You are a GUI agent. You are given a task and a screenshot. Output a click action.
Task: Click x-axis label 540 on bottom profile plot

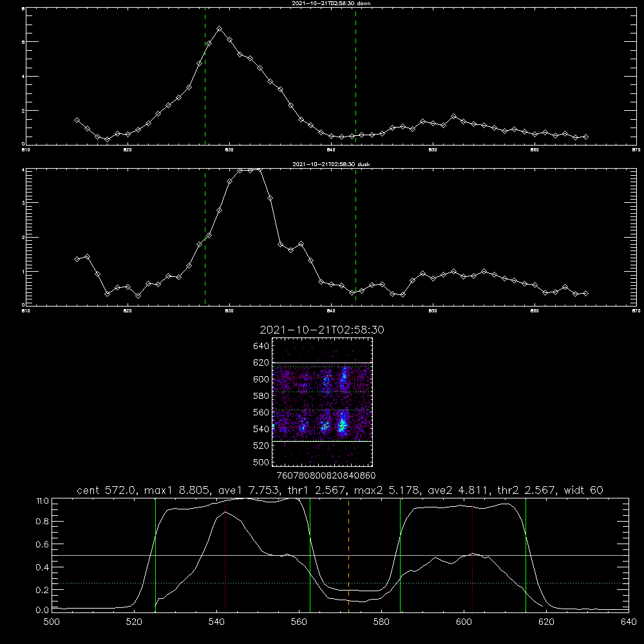[x=216, y=622]
